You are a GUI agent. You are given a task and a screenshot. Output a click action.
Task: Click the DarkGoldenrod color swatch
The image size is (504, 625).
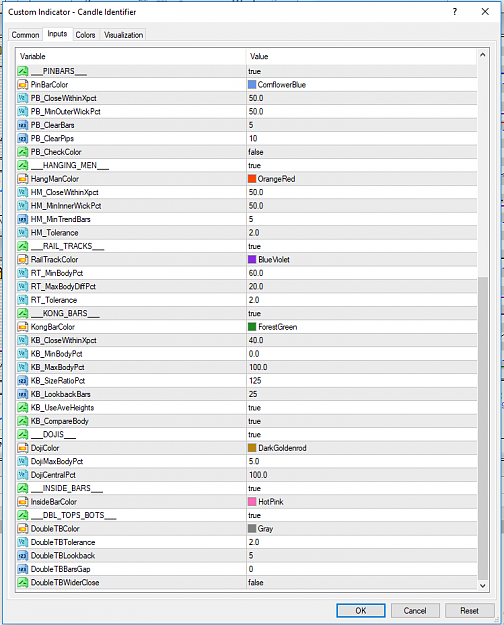point(252,448)
